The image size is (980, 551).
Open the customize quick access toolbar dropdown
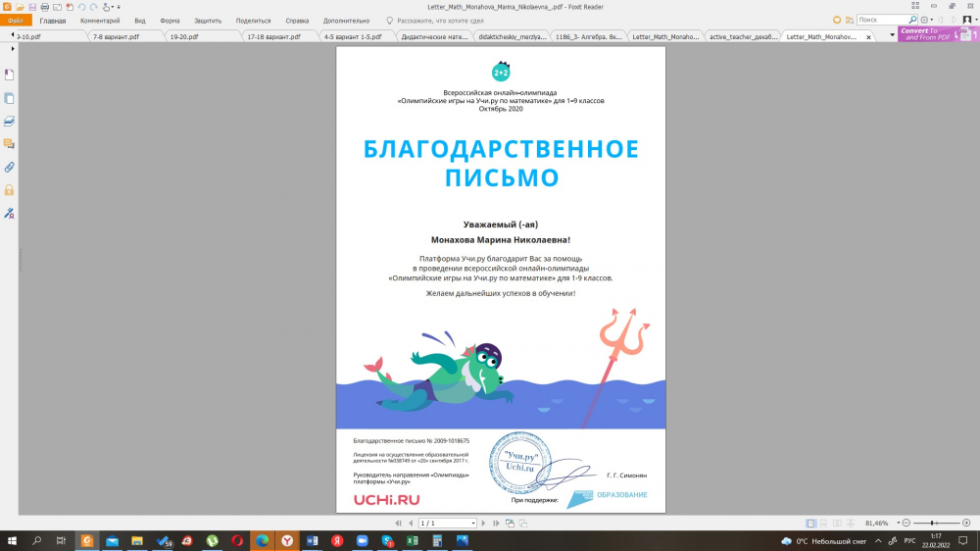(119, 7)
